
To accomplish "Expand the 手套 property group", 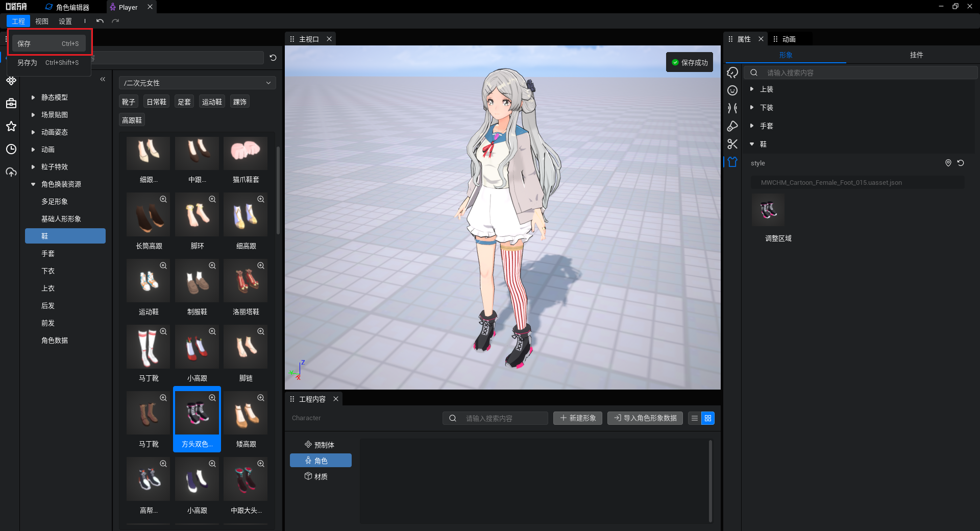I will tap(752, 126).
